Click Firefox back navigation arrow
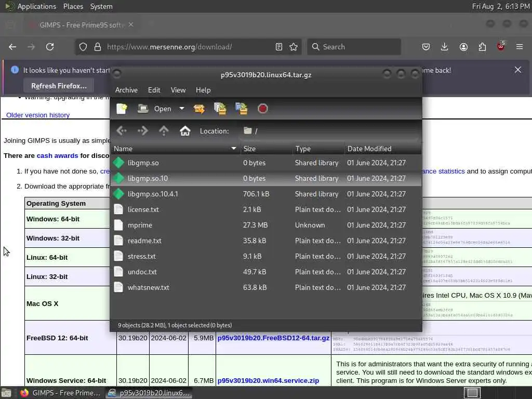 (x=12, y=47)
